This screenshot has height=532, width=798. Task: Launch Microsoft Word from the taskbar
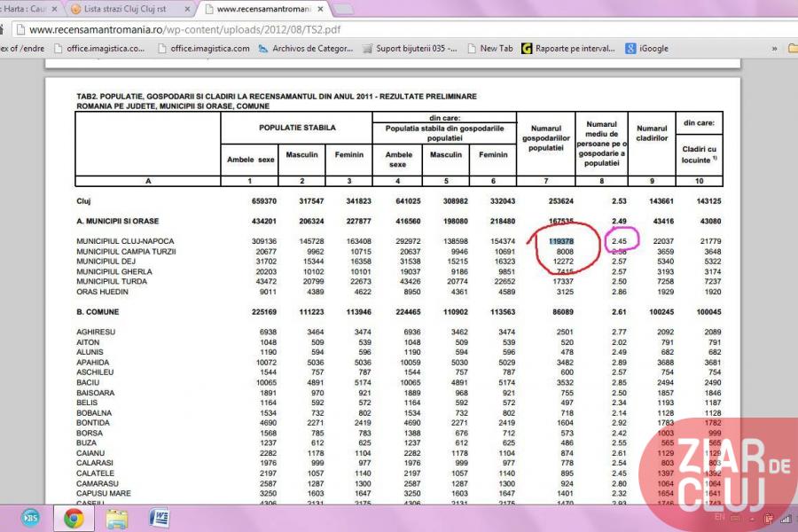click(x=160, y=518)
